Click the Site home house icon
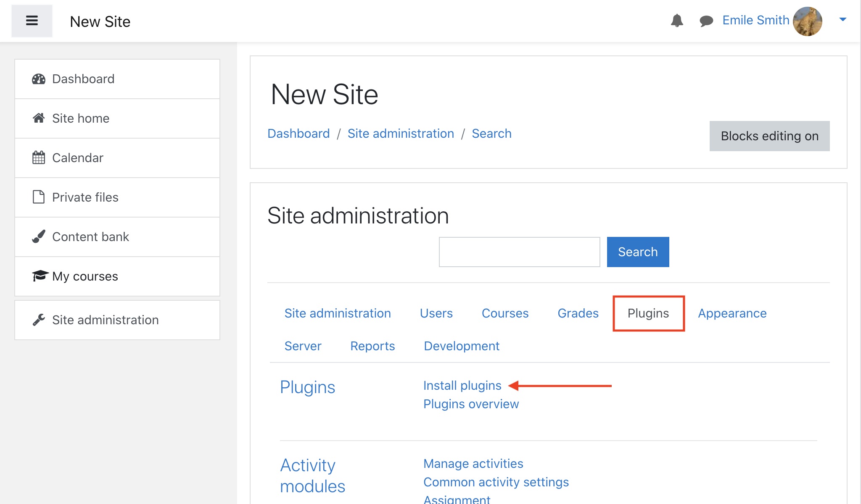 point(39,118)
